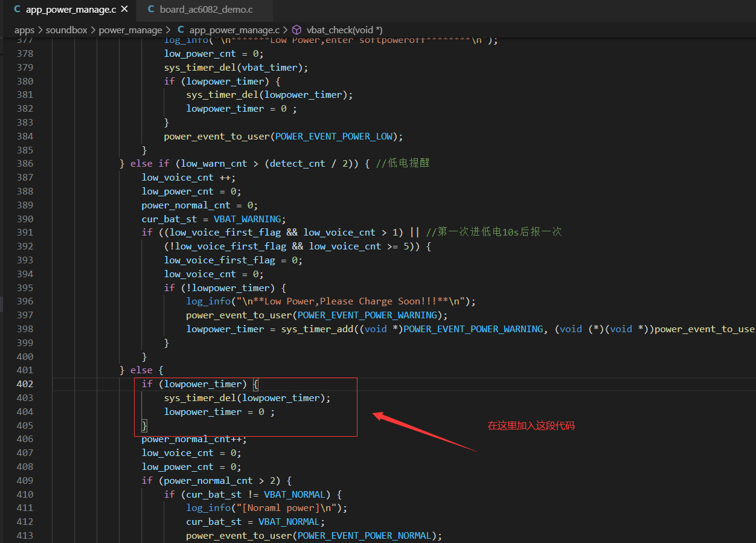This screenshot has width=756, height=543.
Task: Click the '[Noraml power]' log_info line
Action: point(267,509)
